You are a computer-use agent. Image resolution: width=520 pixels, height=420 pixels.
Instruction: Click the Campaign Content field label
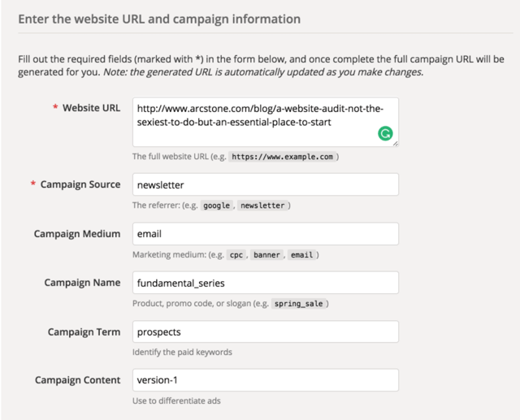point(77,380)
